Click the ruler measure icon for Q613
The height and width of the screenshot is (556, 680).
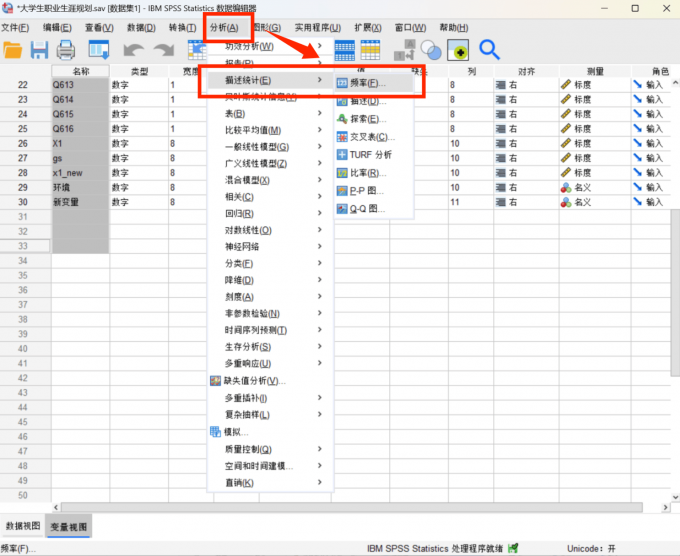(566, 85)
